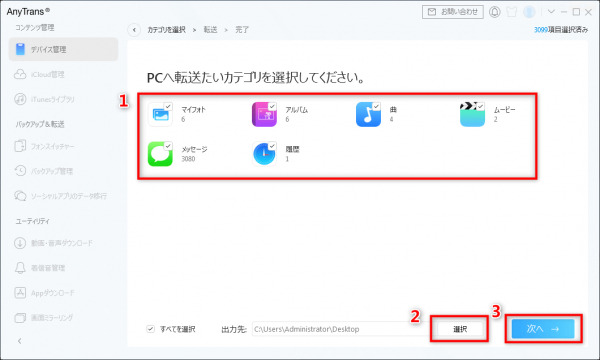Uncheck the ムービー category checkbox
The height and width of the screenshot is (360, 600).
pos(480,106)
